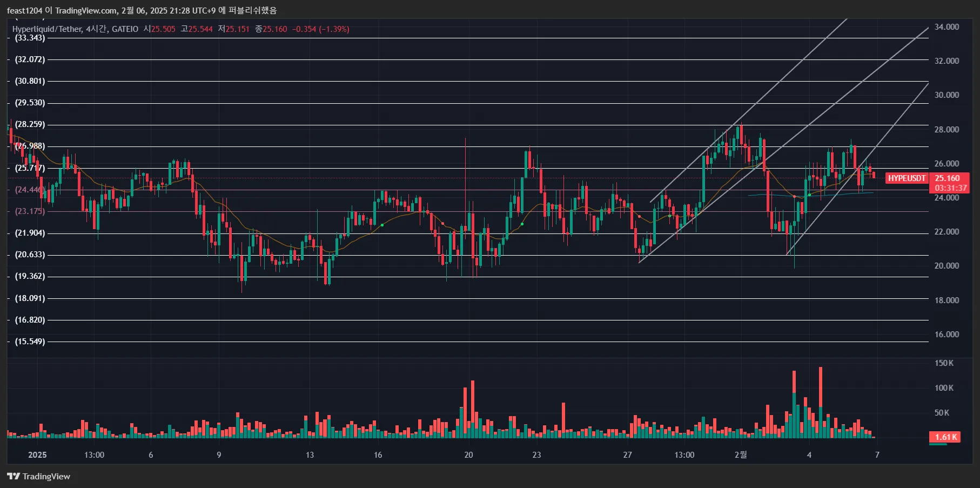Click 16.000 on the price axis
This screenshot has height=488, width=980.
pyautogui.click(x=947, y=335)
